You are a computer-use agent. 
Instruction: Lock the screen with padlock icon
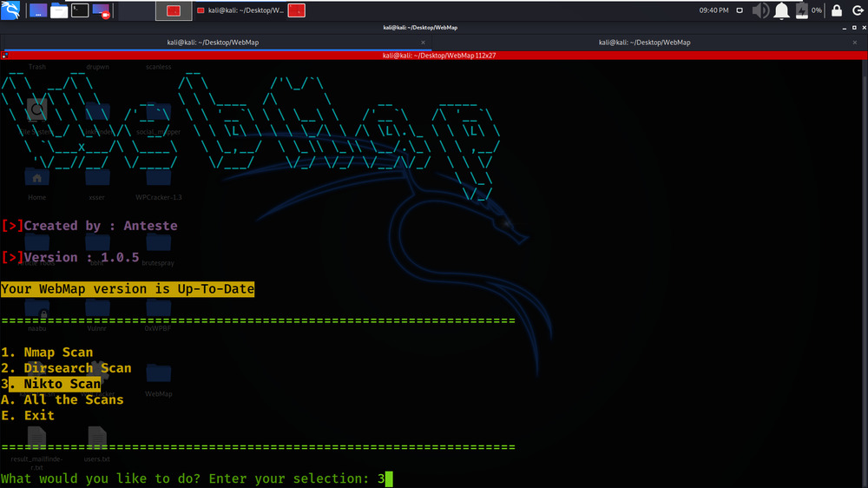click(x=837, y=10)
